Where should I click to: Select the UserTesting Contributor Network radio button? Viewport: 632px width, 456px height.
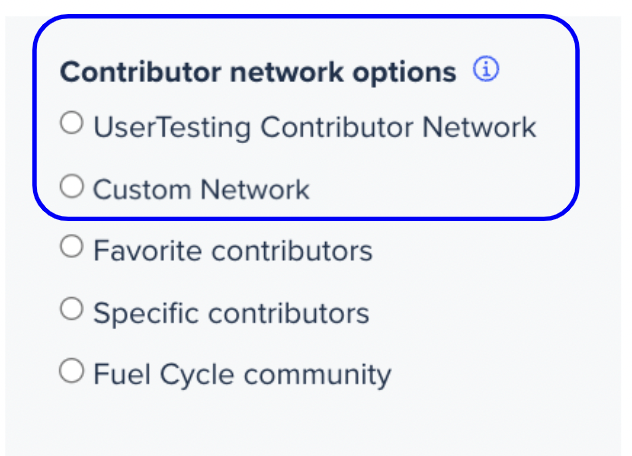coord(72,123)
